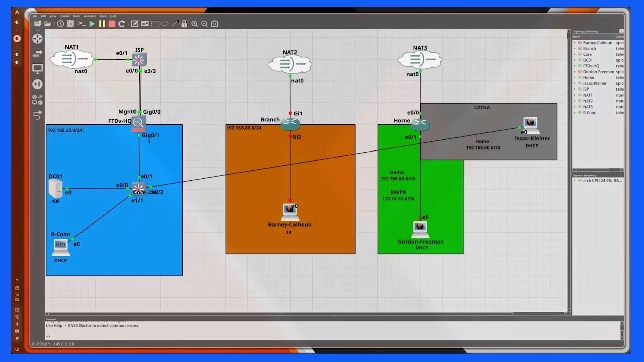
Task: Browse end devices monitor icon
Action: coord(37,69)
